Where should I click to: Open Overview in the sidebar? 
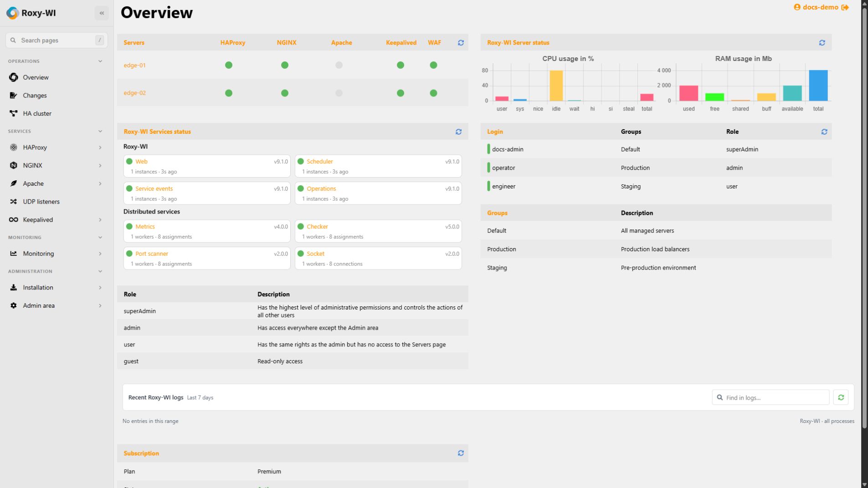coord(36,77)
